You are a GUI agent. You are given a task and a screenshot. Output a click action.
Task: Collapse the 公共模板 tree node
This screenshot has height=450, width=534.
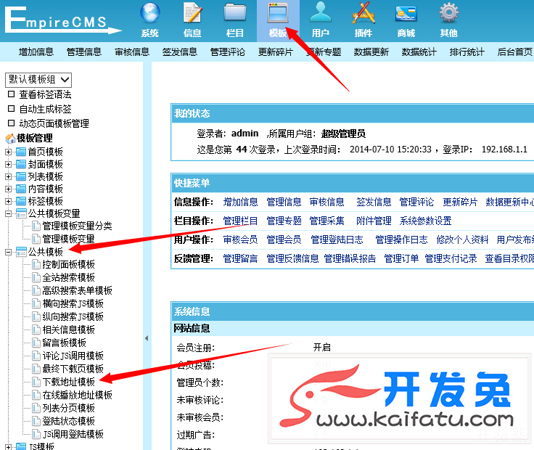[9, 252]
